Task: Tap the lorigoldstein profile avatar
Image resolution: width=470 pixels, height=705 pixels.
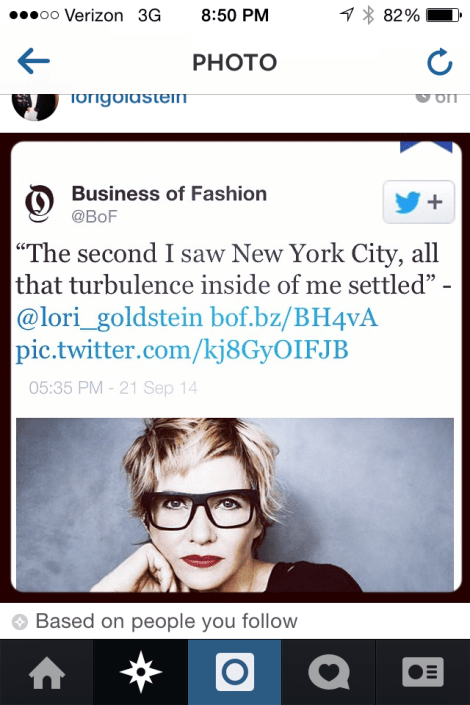Action: point(35,106)
